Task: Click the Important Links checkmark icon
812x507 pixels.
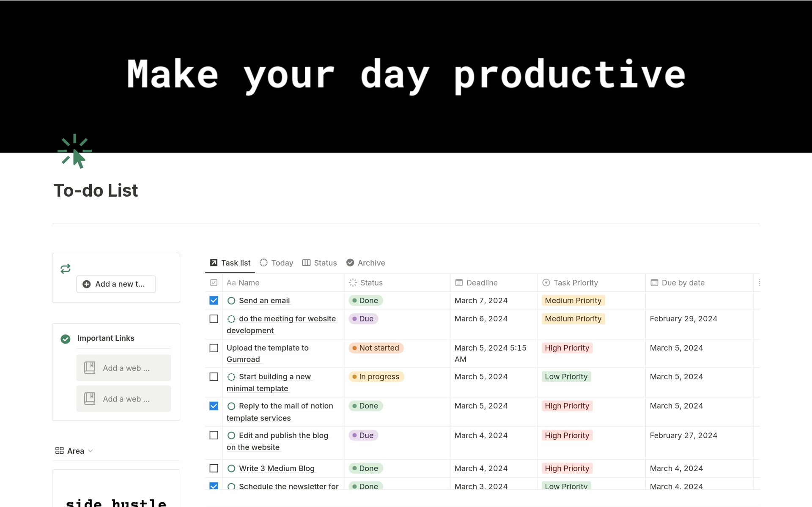Action: tap(66, 338)
